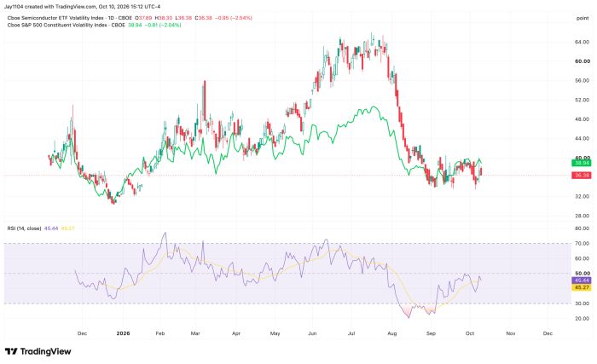Click the 70.00 RSI axis label

pos(583,243)
